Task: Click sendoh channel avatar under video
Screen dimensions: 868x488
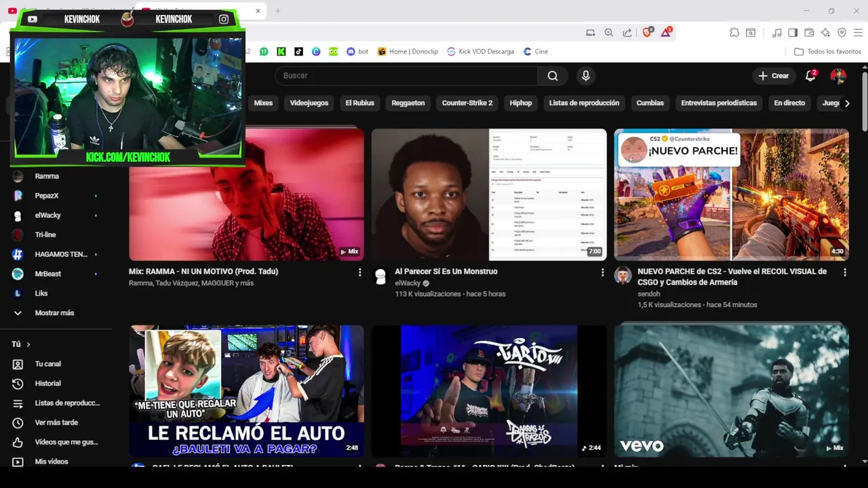Action: point(623,276)
